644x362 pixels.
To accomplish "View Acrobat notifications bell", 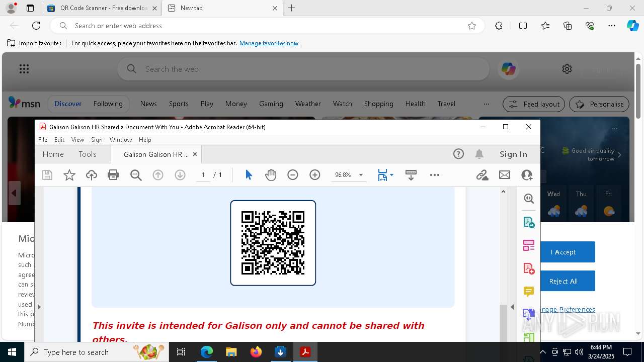I will click(479, 154).
